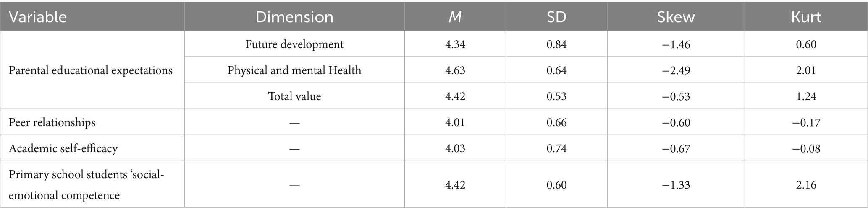
Task: Select the SD column header
Action: pos(556,17)
